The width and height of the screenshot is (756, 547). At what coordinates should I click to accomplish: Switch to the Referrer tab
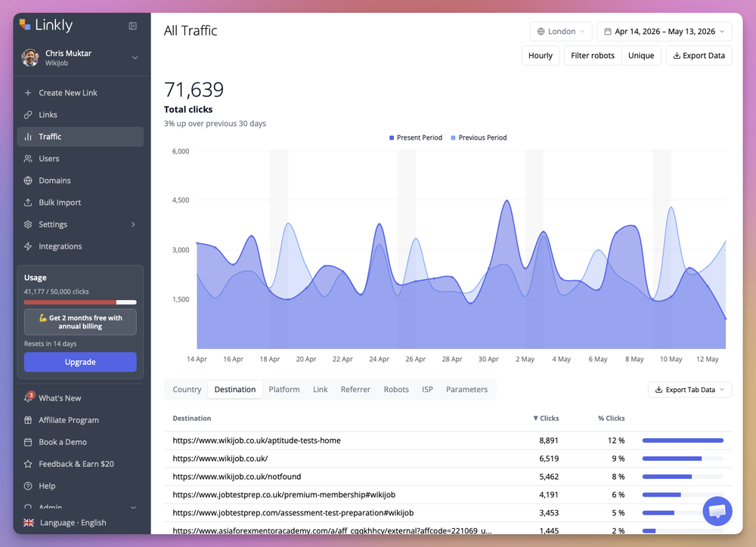(x=356, y=389)
